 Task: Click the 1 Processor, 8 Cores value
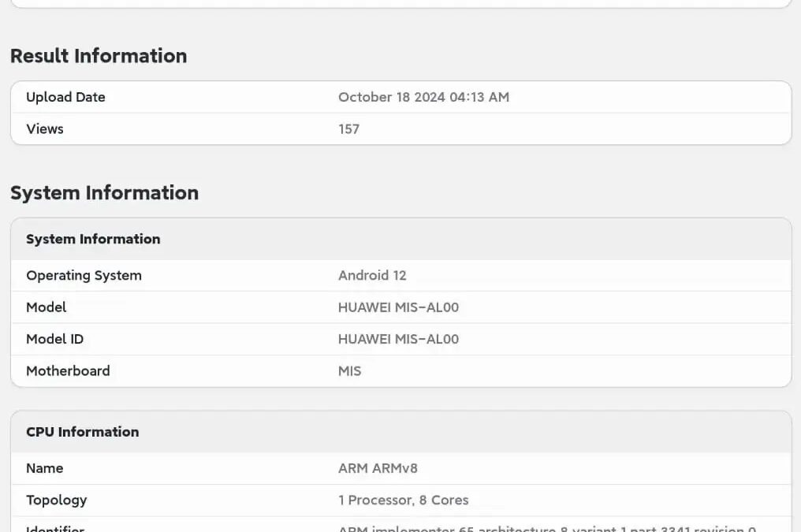tap(404, 500)
